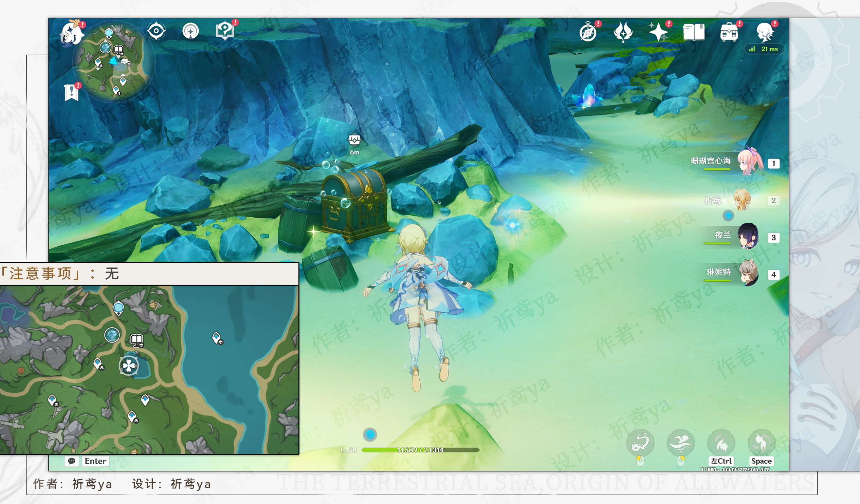The image size is (860, 504).
Task: Use the swim dash wave icon
Action: click(681, 443)
